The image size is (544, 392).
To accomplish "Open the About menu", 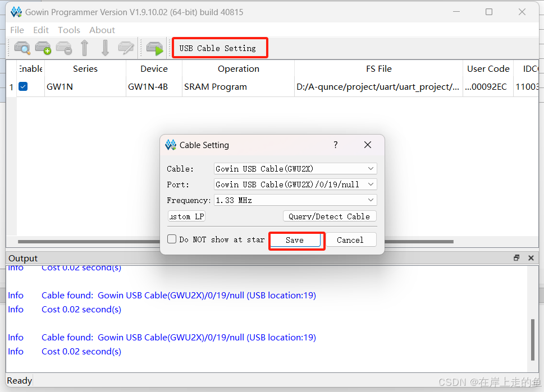I will [x=102, y=30].
